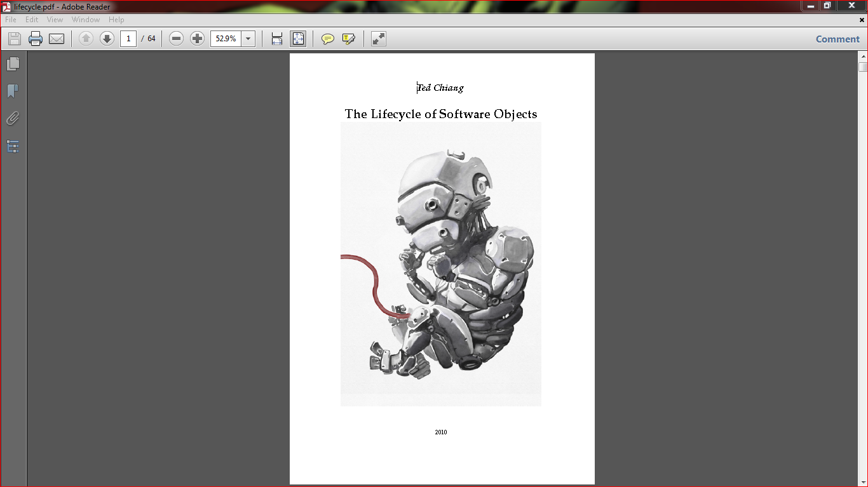Save a copy of the document

click(x=13, y=39)
